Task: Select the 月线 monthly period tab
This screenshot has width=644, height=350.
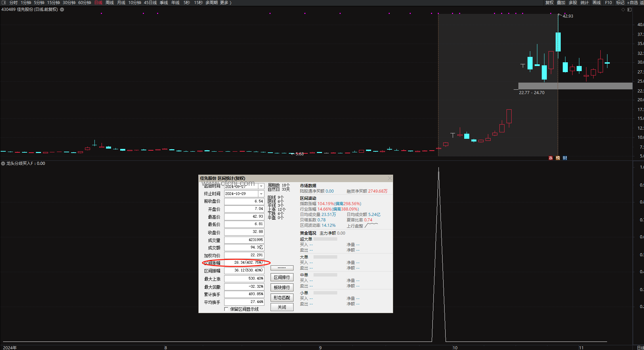Action: click(121, 2)
